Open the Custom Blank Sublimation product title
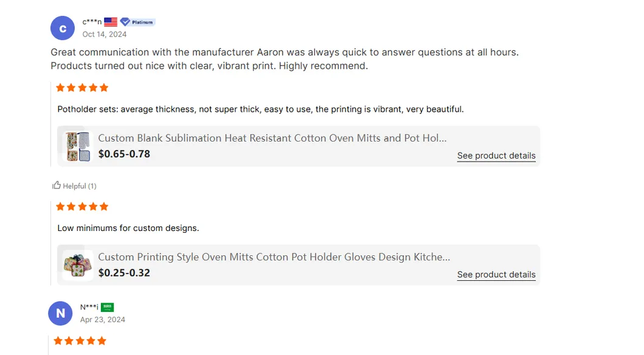The width and height of the screenshot is (644, 355). click(x=272, y=138)
